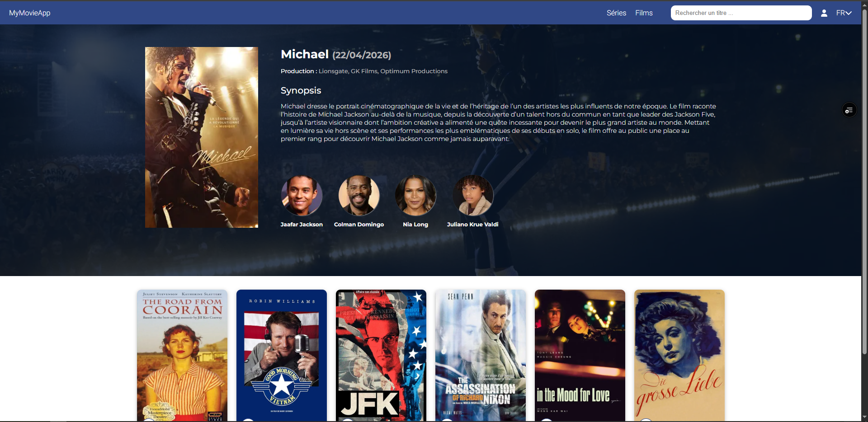The image size is (868, 422).
Task: Open Nia Long's actor portrait
Action: tap(415, 196)
